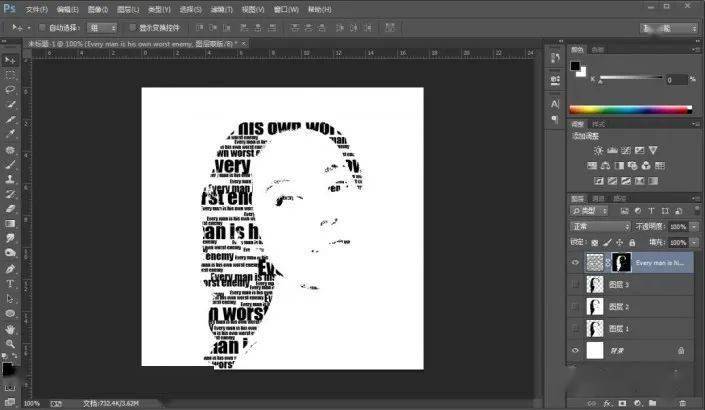Select the Crop tool
This screenshot has height=410, width=705.
[10, 120]
